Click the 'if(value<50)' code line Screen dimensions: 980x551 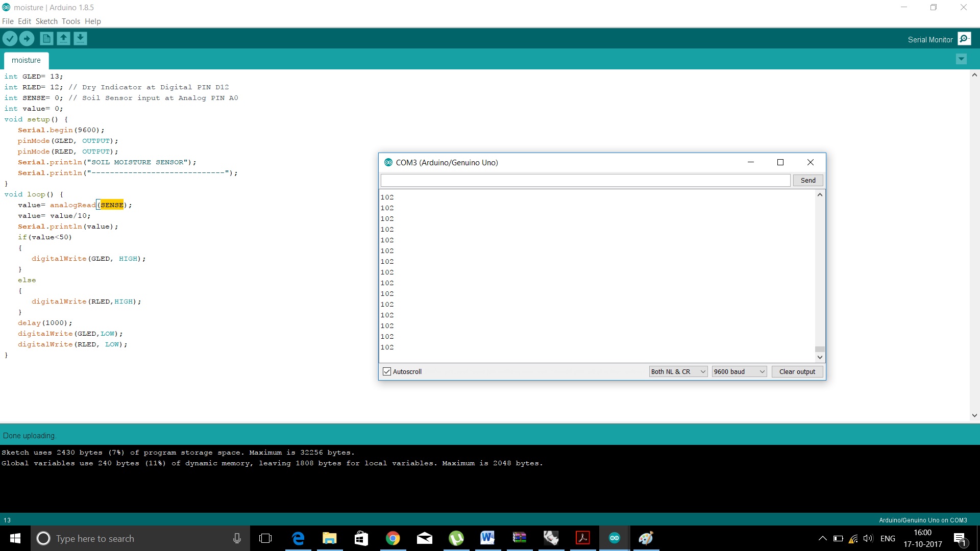tap(45, 237)
